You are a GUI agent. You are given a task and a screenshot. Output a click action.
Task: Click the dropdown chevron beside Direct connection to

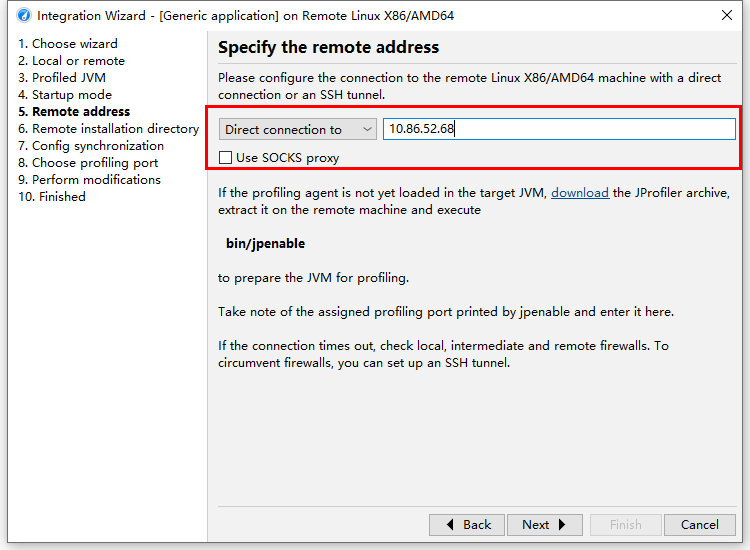pos(367,129)
